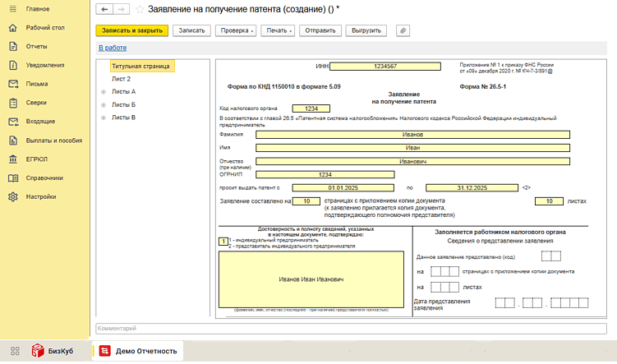Click the Фамилия input field
The width and height of the screenshot is (617, 364).
click(412, 135)
